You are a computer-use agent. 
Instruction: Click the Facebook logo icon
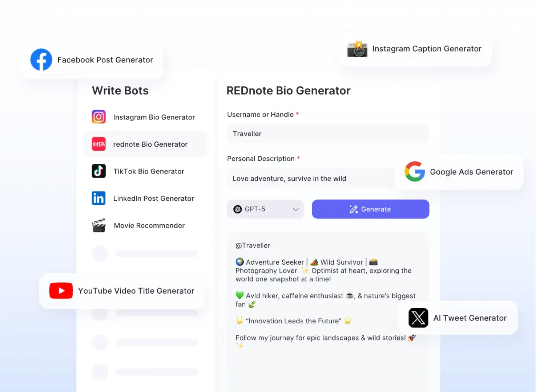[x=41, y=60]
